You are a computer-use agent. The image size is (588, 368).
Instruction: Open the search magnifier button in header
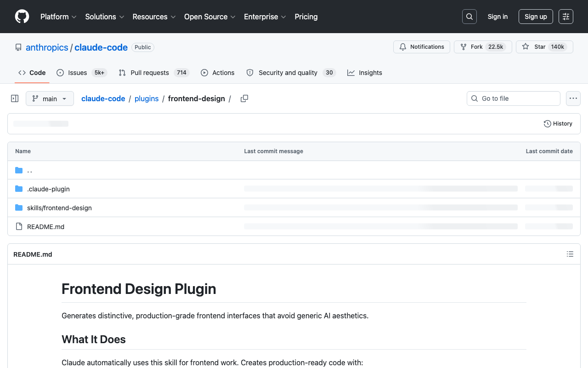pos(469,17)
